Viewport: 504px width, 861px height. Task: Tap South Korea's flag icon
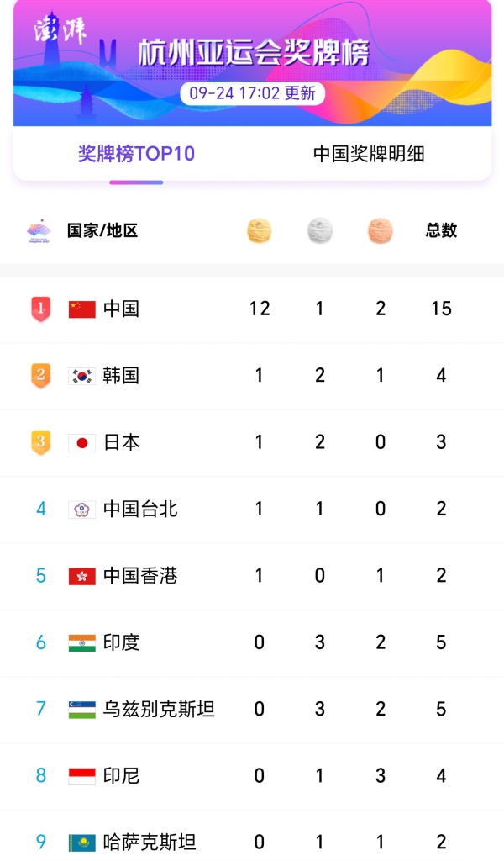click(x=82, y=376)
